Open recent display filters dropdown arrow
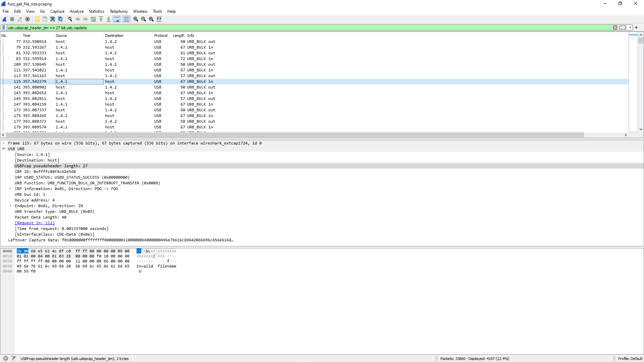Screen dimensions: 644x362 tap(630, 28)
